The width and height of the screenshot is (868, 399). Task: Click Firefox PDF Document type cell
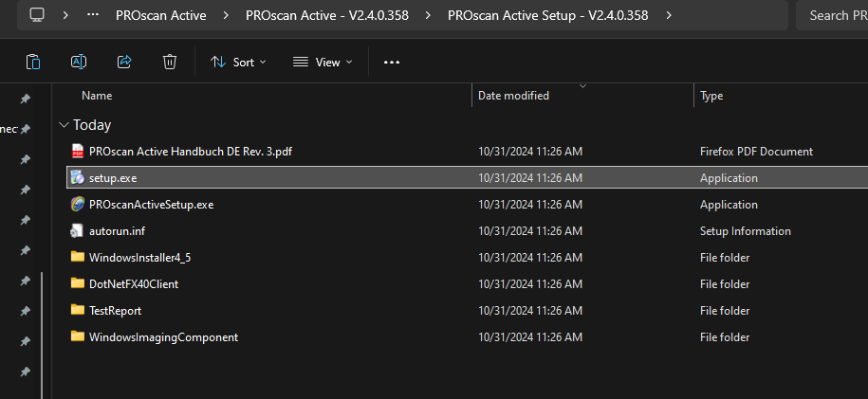[756, 152]
